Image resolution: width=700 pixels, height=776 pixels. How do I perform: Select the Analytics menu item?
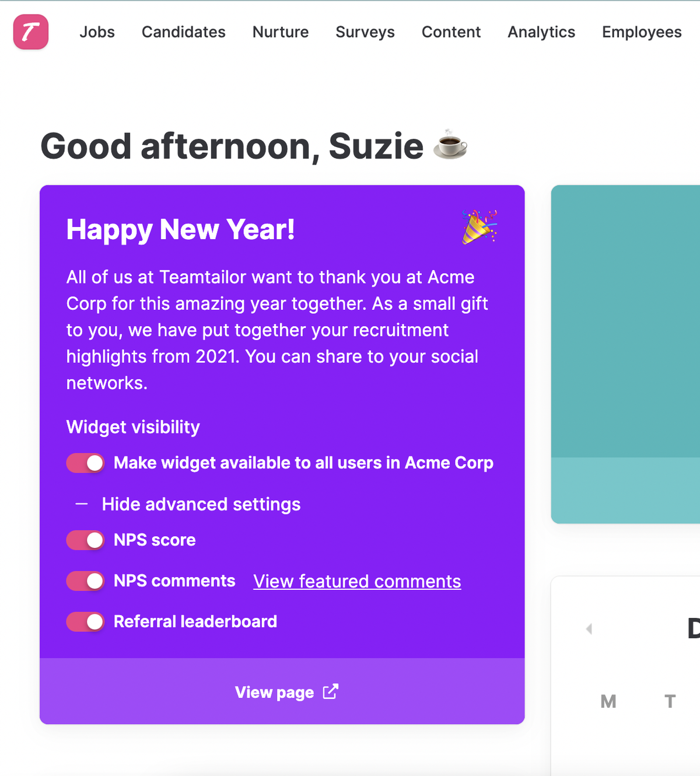click(541, 32)
